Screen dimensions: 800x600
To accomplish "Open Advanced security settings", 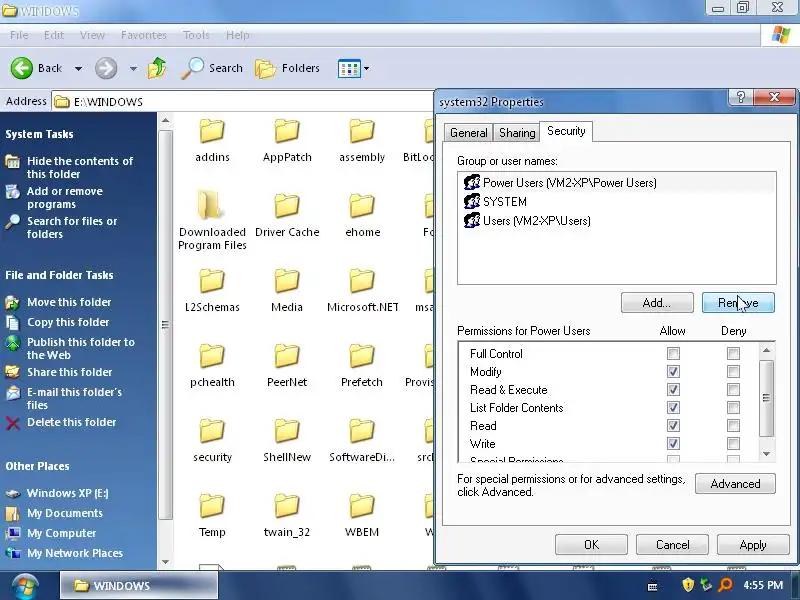I will point(735,484).
